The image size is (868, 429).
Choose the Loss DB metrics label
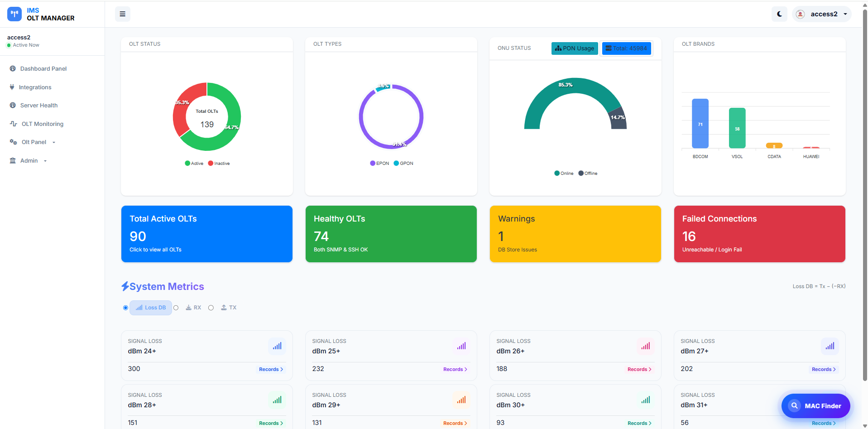(x=151, y=308)
